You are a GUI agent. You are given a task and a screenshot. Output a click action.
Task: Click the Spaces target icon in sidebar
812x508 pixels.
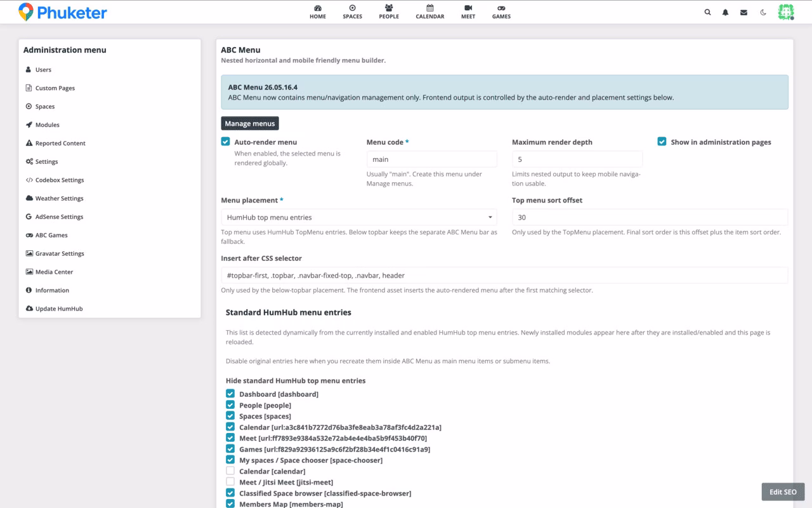pos(29,107)
